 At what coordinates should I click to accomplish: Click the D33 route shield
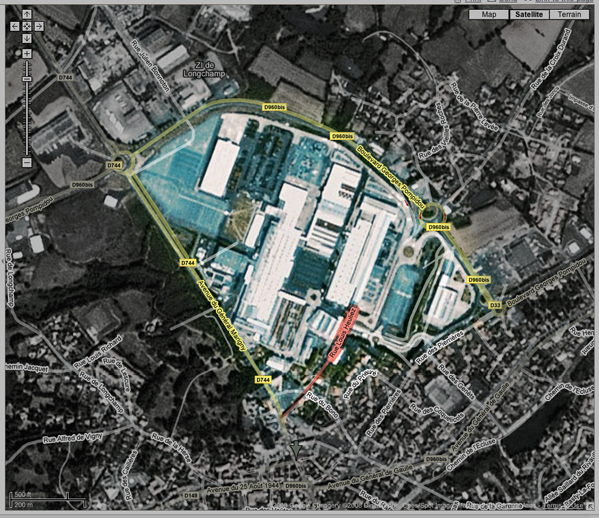[495, 305]
